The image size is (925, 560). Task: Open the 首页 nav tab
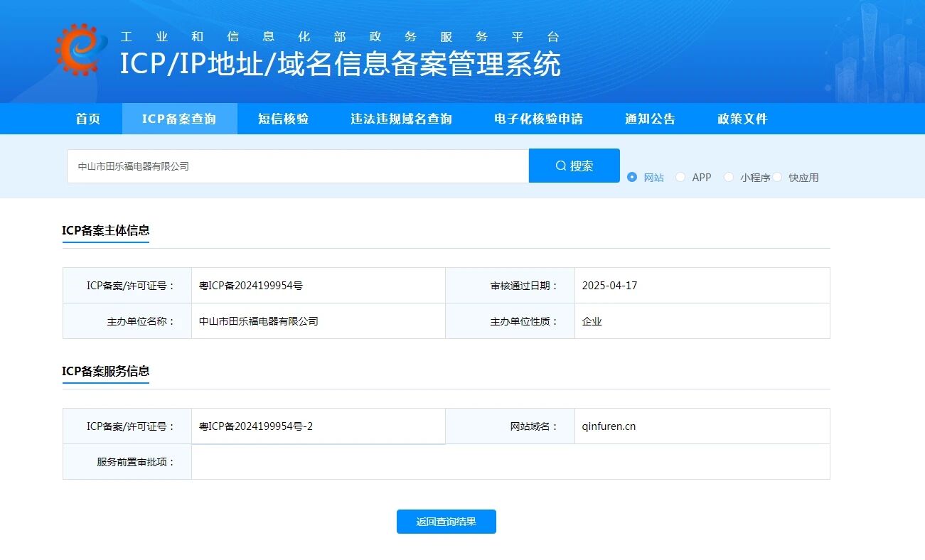pos(88,119)
